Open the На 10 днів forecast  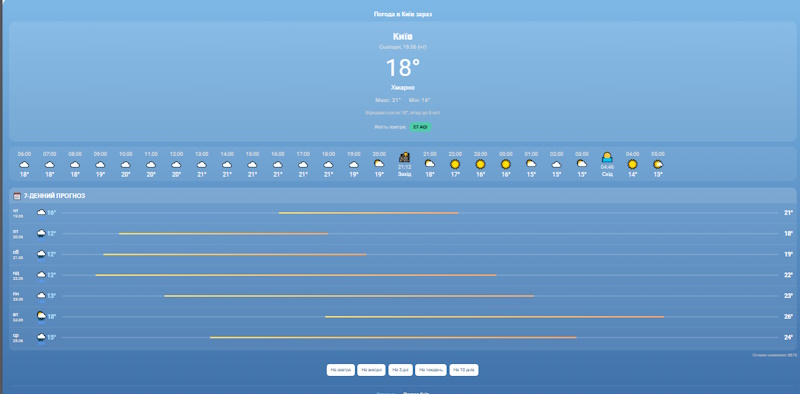click(x=464, y=370)
